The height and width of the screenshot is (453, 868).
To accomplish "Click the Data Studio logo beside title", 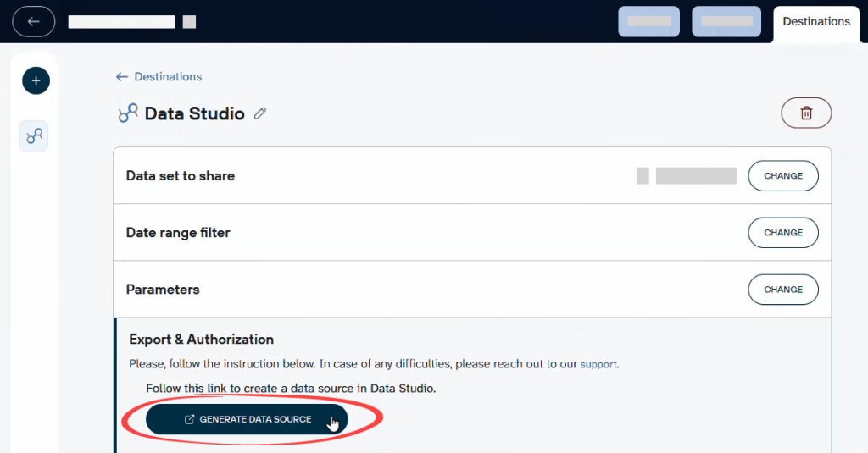I will click(128, 113).
